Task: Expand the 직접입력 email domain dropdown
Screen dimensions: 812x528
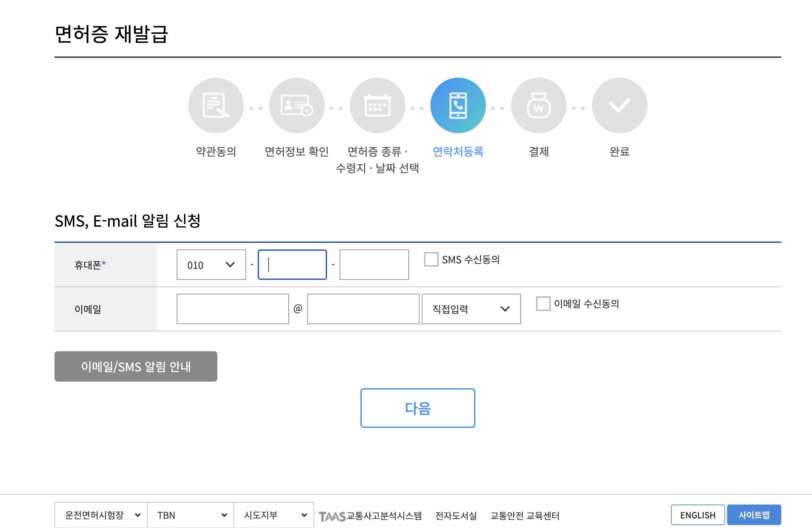Action: [x=471, y=309]
